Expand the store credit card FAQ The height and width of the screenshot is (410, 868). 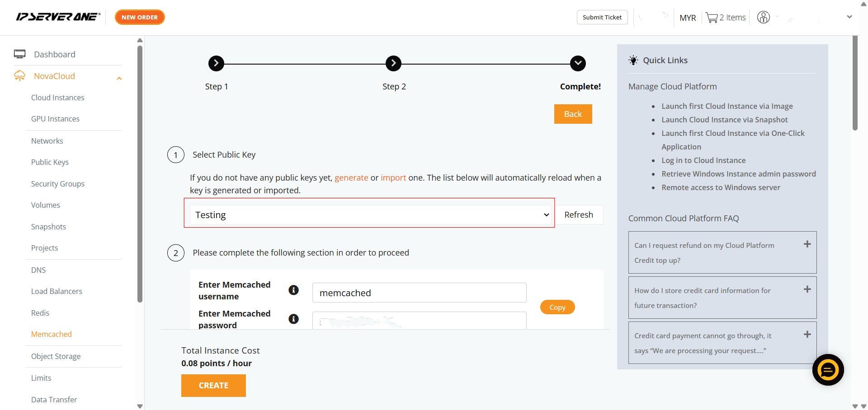[x=807, y=289]
